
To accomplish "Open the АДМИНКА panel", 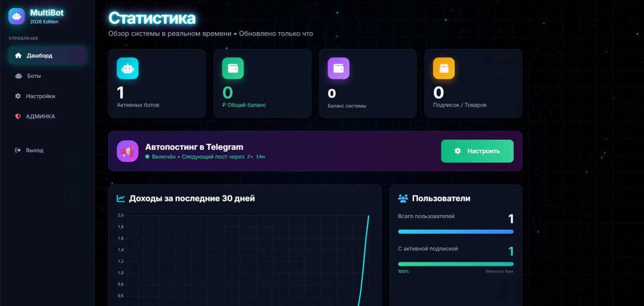I will tap(47, 116).
